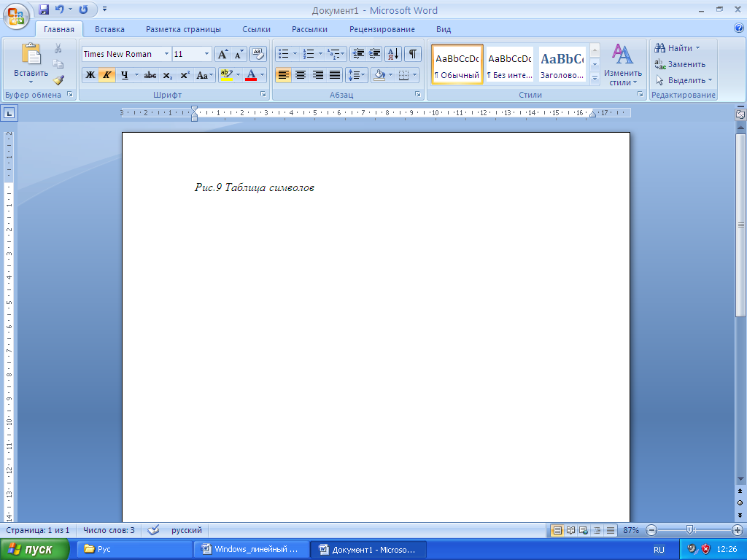
Task: Open the Times New Roman font name dropdown
Action: pos(166,54)
